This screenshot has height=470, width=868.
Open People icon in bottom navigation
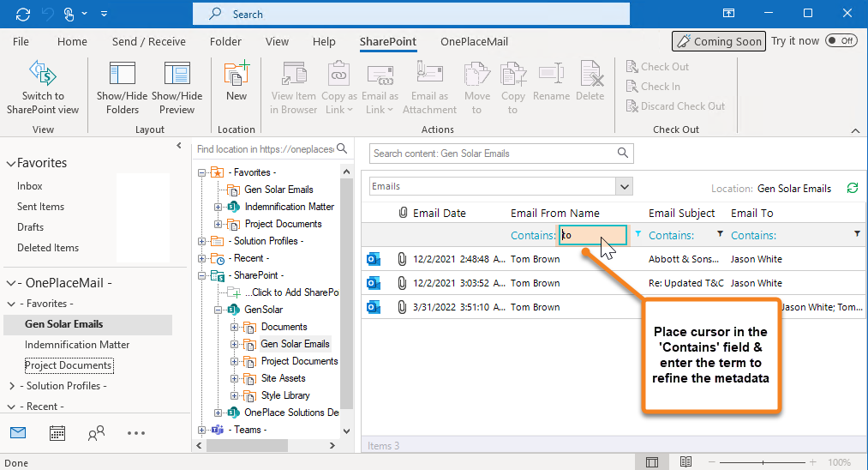[96, 433]
